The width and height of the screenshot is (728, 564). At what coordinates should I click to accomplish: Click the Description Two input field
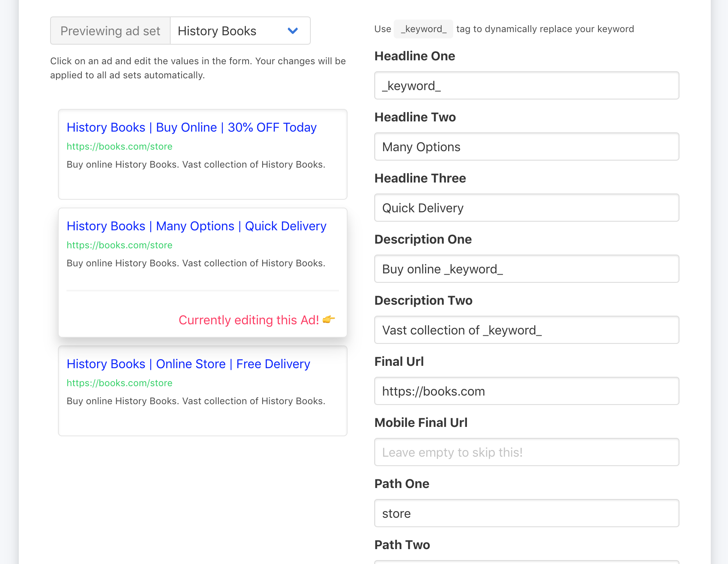coord(526,330)
